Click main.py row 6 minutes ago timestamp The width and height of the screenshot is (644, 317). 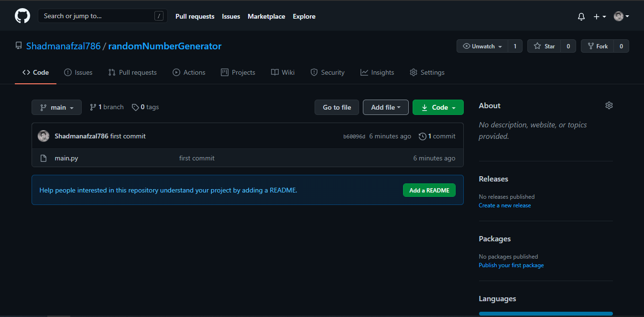tap(434, 158)
